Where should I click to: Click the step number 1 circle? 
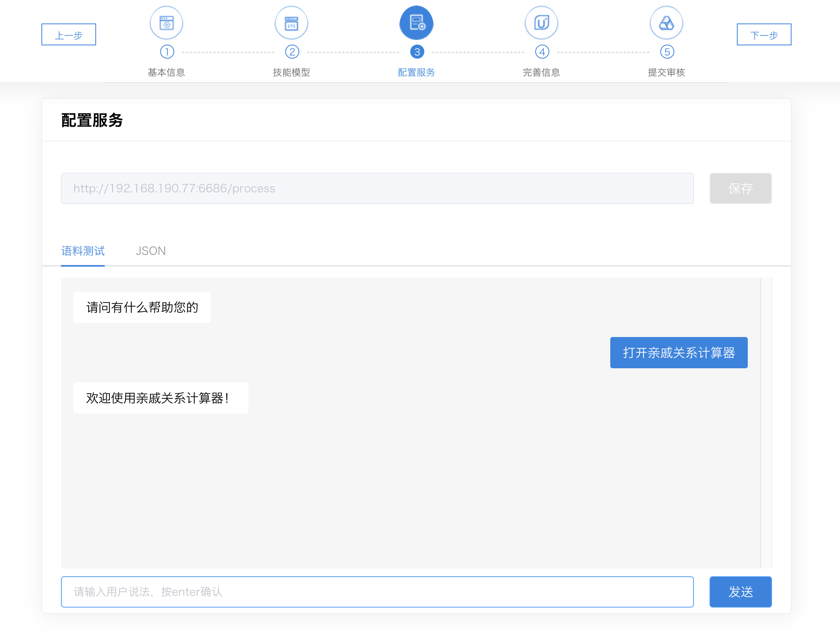coord(167,52)
